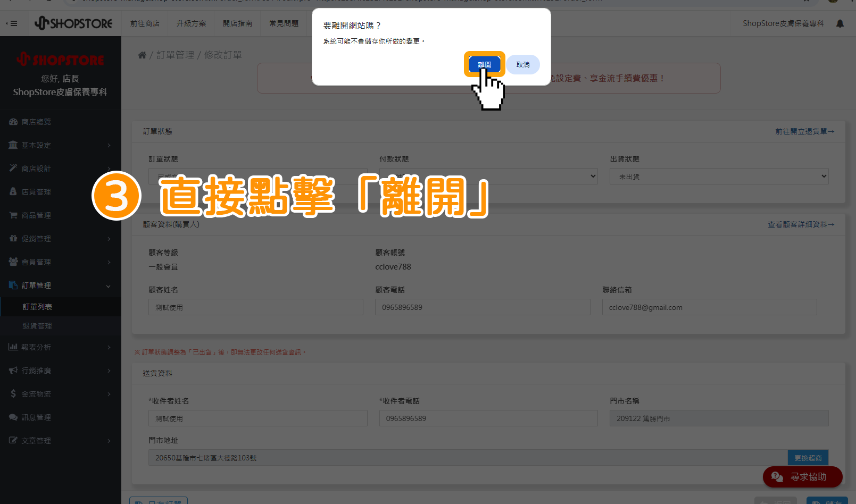Open the 出貨狀態 shipping status dropdown

[x=718, y=176]
